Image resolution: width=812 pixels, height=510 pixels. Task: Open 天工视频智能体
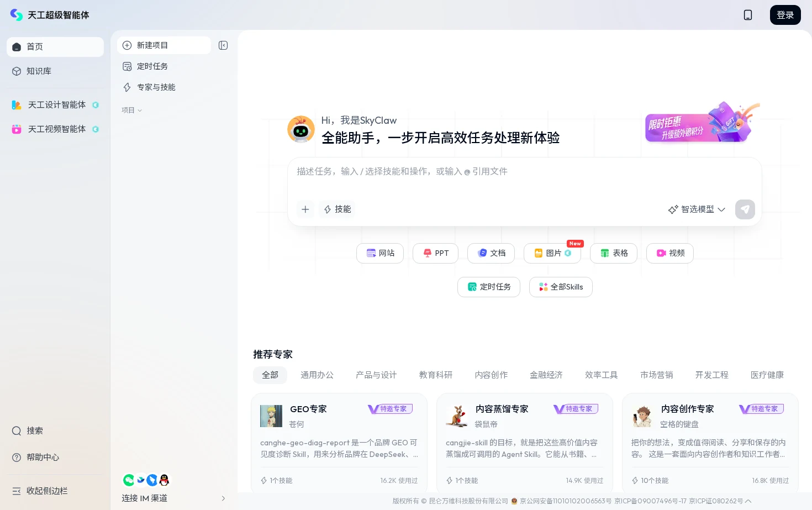point(55,129)
